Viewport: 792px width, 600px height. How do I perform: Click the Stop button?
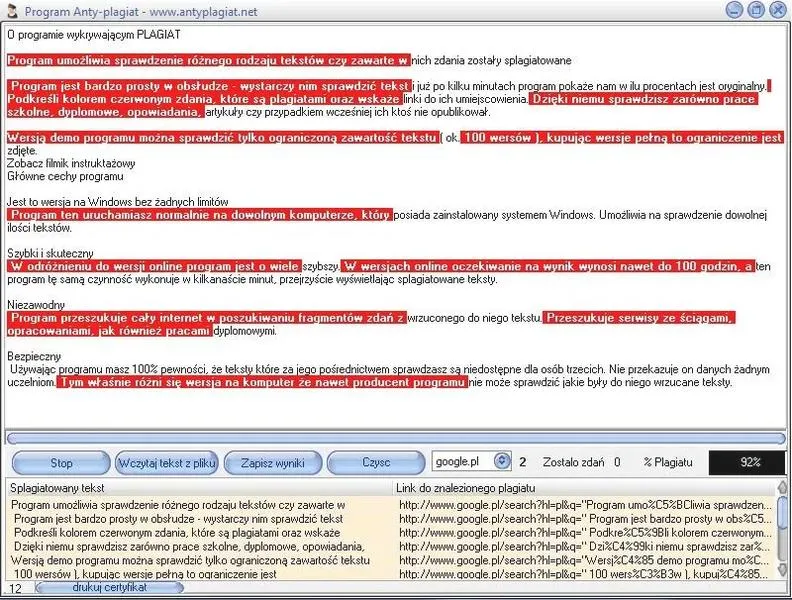[61, 463]
